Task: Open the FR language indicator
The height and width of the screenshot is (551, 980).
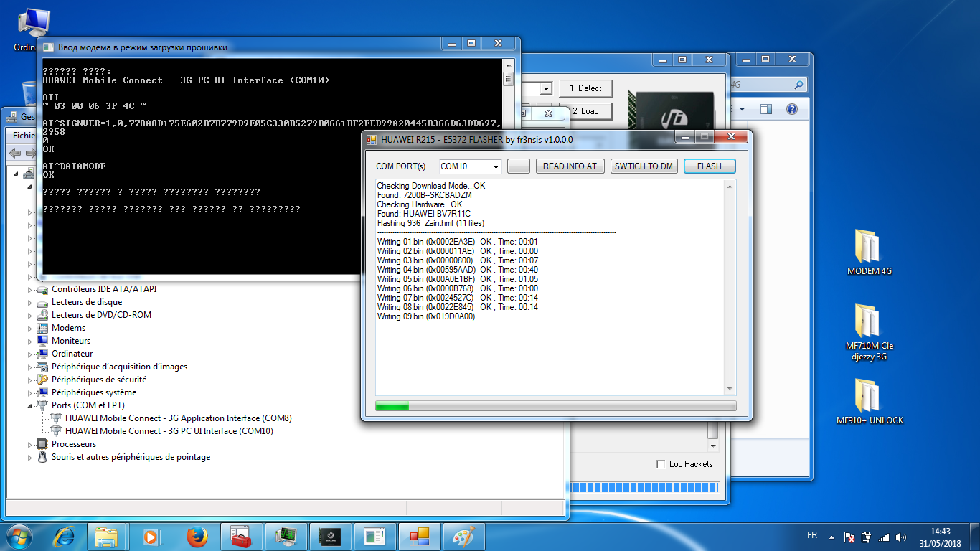Action: 812,536
